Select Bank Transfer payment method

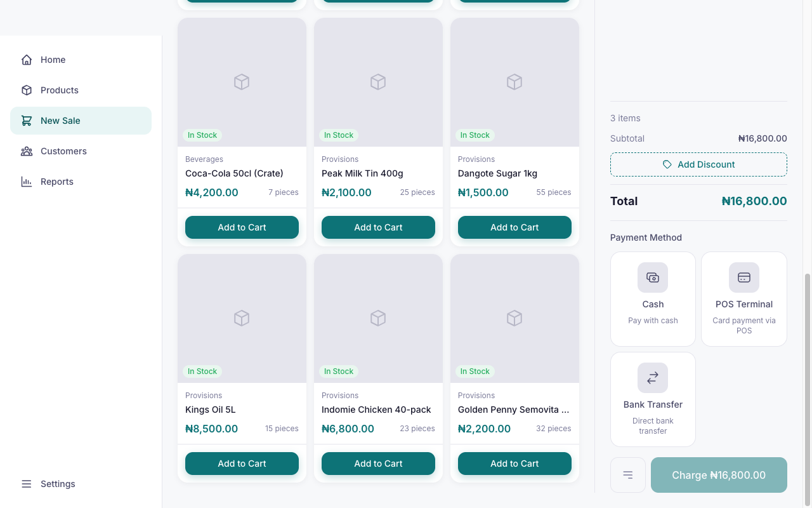point(653,399)
